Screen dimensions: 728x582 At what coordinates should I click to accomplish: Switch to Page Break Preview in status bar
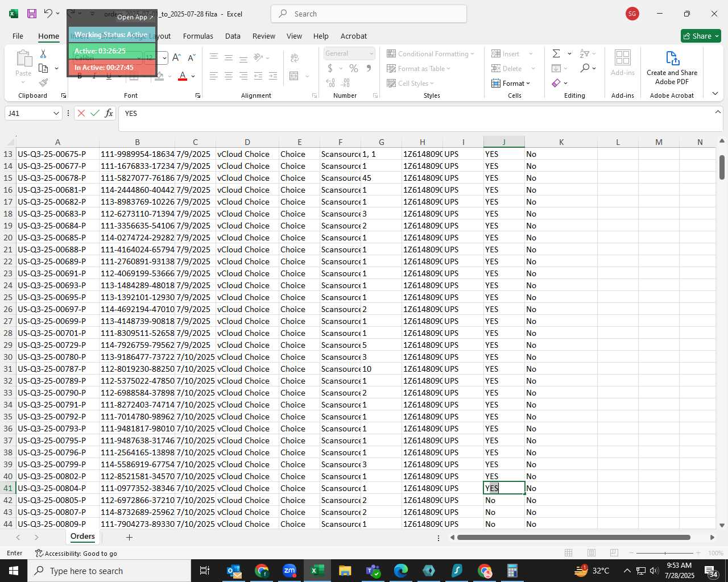(614, 552)
